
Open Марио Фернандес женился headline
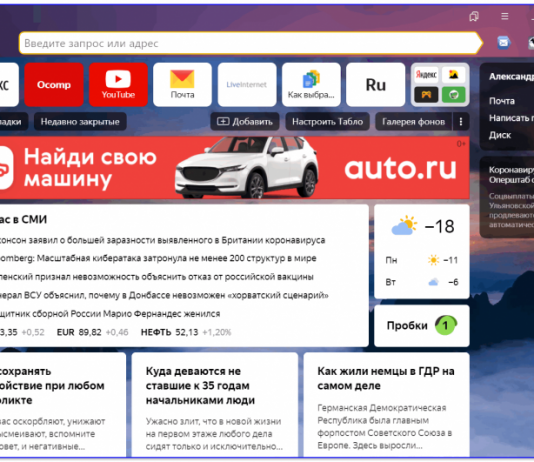(x=110, y=314)
